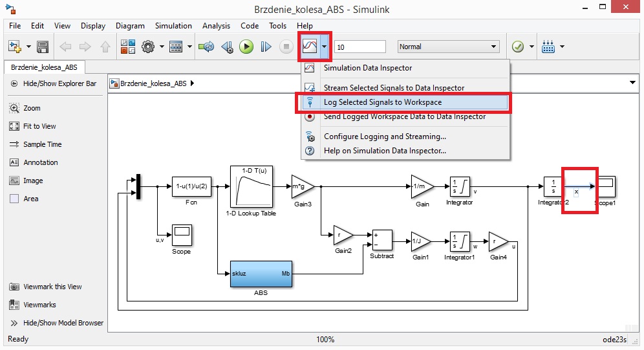644x350 pixels.
Task: Select Configure Logging and Streaming
Action: [406, 137]
